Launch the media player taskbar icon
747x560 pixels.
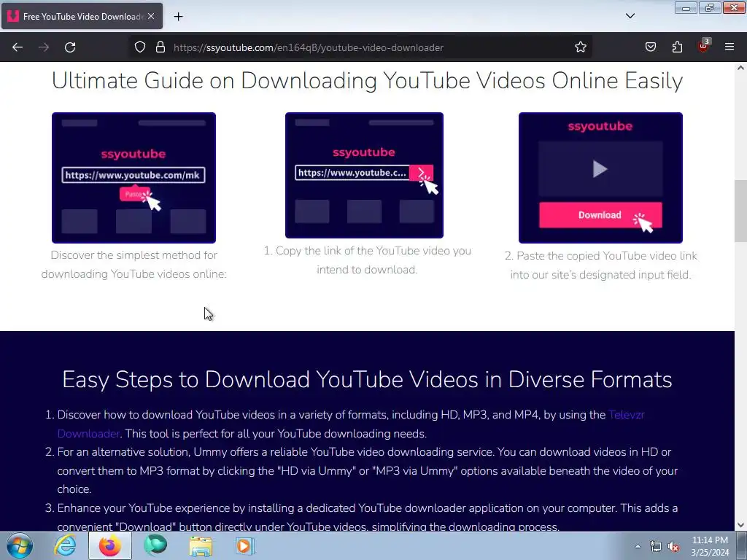[x=245, y=545]
